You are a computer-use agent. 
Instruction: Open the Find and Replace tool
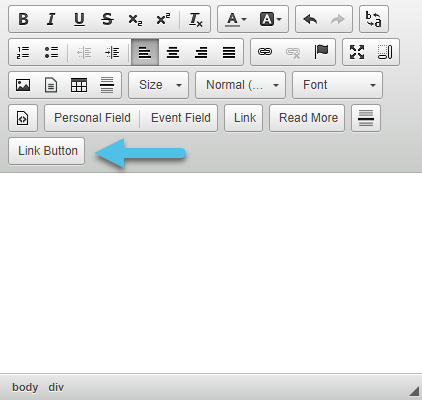pyautogui.click(x=374, y=19)
